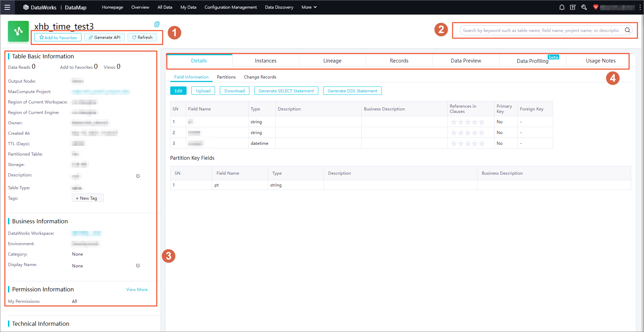The width and height of the screenshot is (644, 332).
Task: Click the Edit button
Action: [178, 91]
